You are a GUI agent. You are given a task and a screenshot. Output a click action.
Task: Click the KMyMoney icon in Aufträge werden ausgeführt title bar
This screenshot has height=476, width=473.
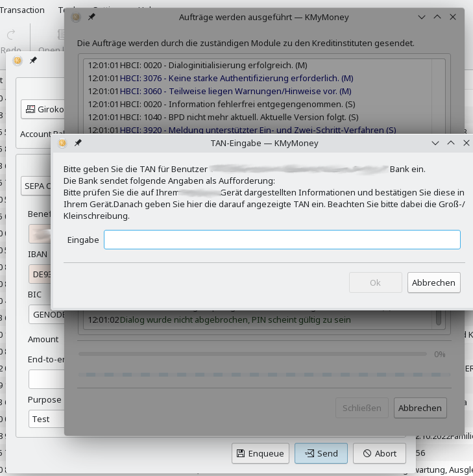point(76,17)
